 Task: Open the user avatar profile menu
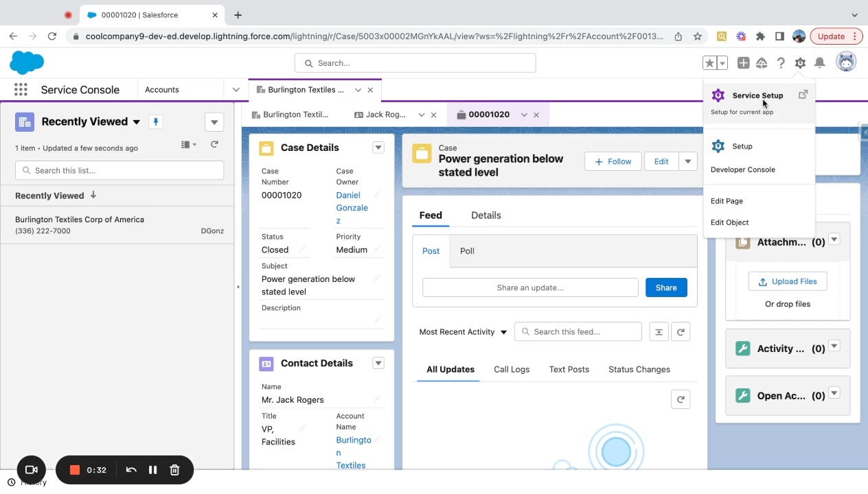point(846,62)
